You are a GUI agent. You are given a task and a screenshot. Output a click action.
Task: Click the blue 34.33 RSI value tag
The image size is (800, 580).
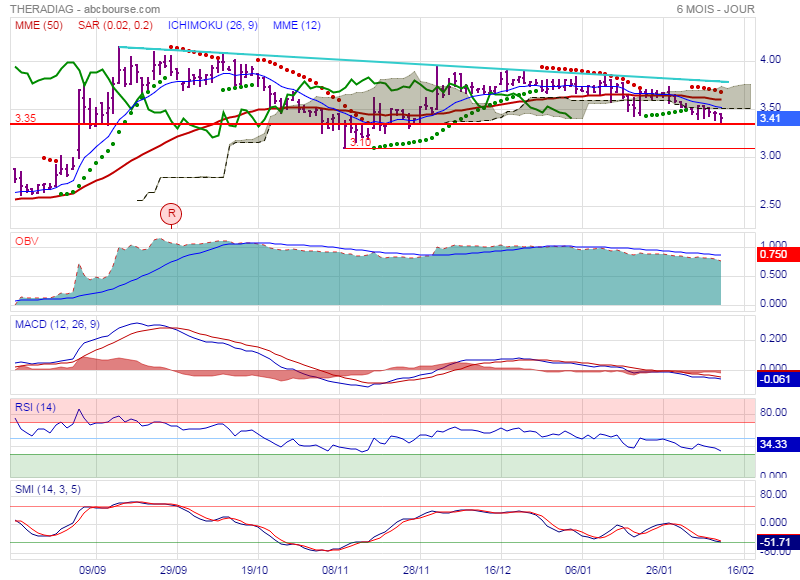tap(771, 443)
